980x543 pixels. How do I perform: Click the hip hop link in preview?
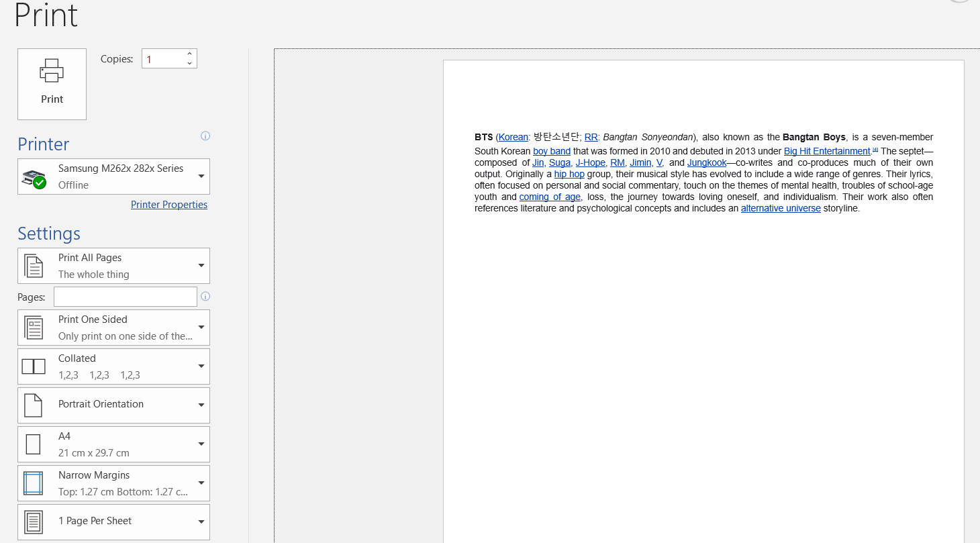point(569,174)
